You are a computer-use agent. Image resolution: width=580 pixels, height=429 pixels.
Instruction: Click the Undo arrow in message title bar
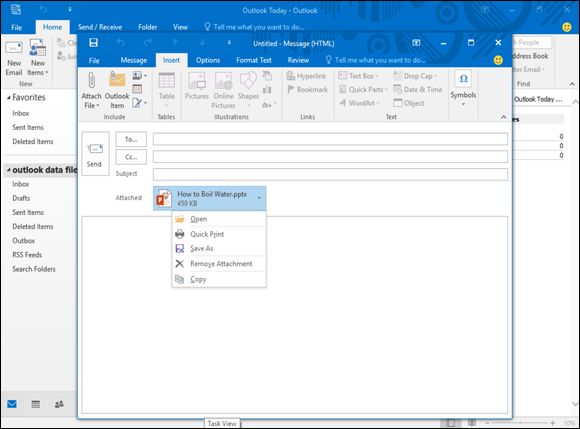121,43
